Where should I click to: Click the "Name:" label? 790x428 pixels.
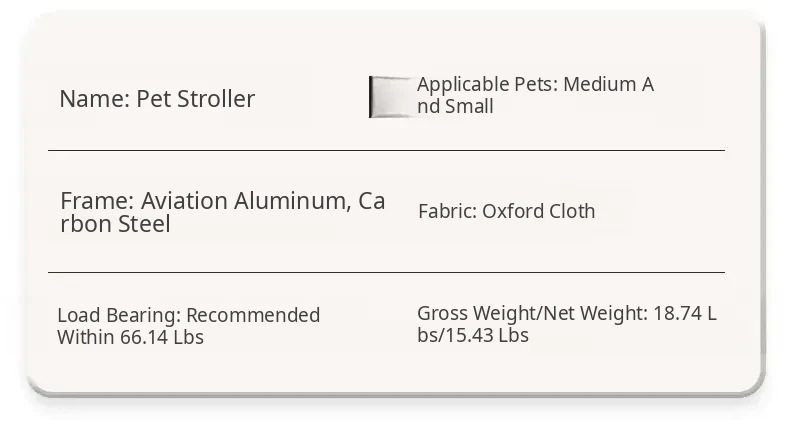pos(94,99)
